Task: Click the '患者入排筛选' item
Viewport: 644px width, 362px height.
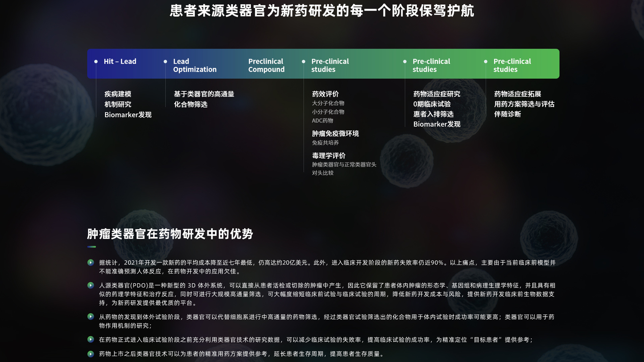Action: (433, 114)
